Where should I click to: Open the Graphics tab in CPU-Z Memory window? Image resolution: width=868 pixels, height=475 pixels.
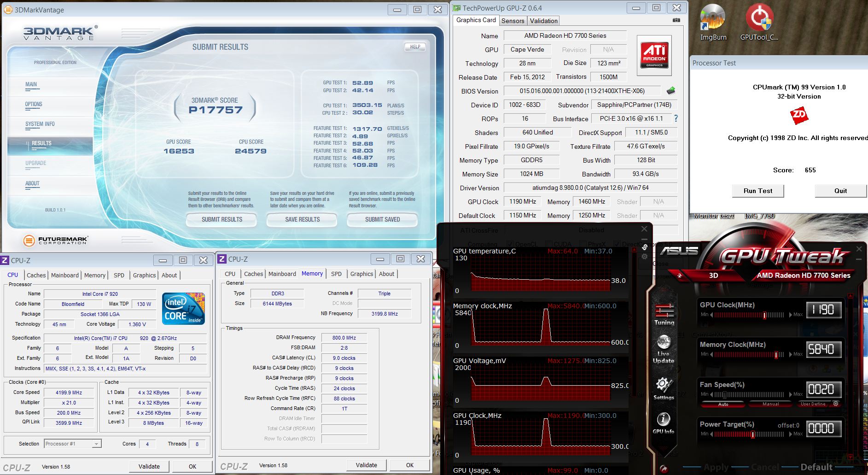(361, 274)
